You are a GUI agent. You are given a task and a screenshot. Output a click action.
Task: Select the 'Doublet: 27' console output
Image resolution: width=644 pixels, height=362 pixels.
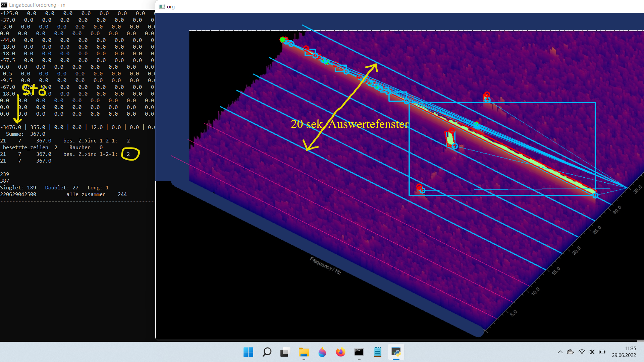pos(62,188)
